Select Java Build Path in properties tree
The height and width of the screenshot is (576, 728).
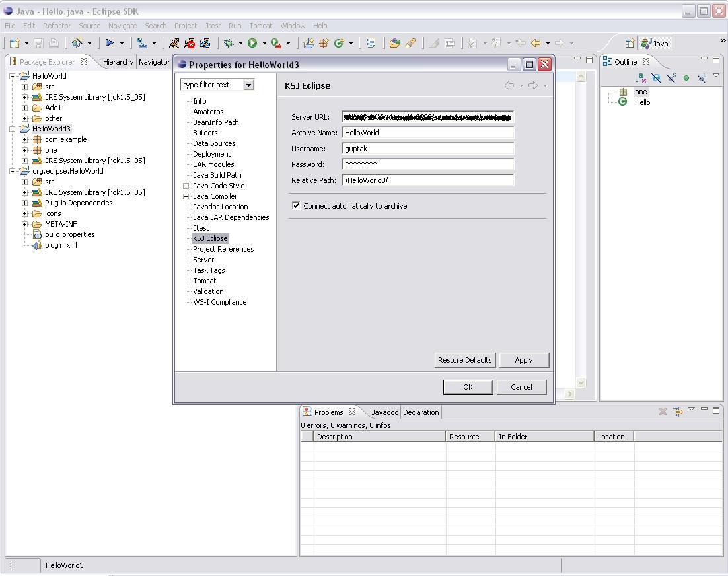click(x=217, y=175)
